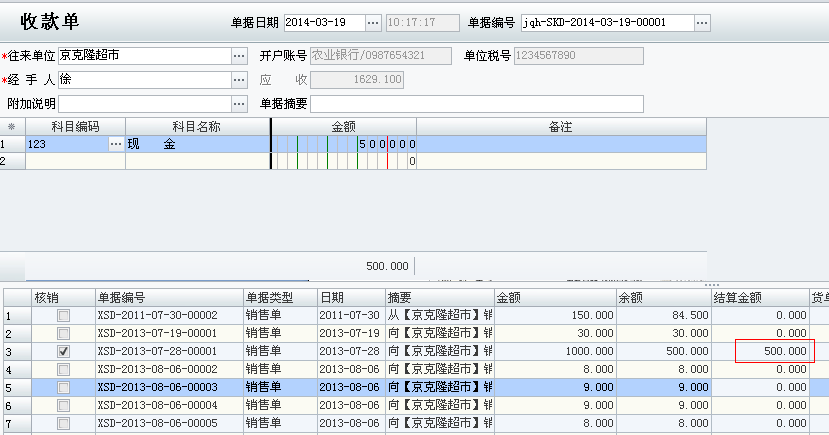The width and height of the screenshot is (829, 435).
Task: Click the upper grid's 金额 column header
Action: pyautogui.click(x=344, y=127)
